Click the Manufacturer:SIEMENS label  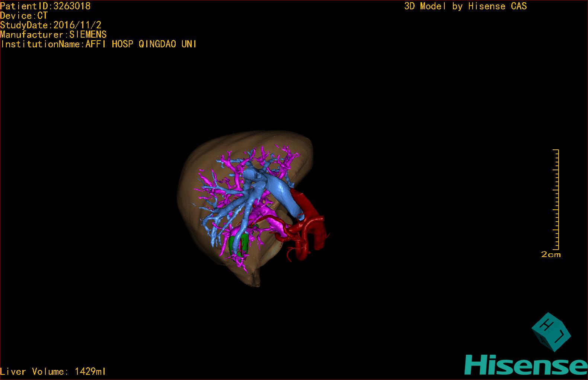tap(53, 35)
